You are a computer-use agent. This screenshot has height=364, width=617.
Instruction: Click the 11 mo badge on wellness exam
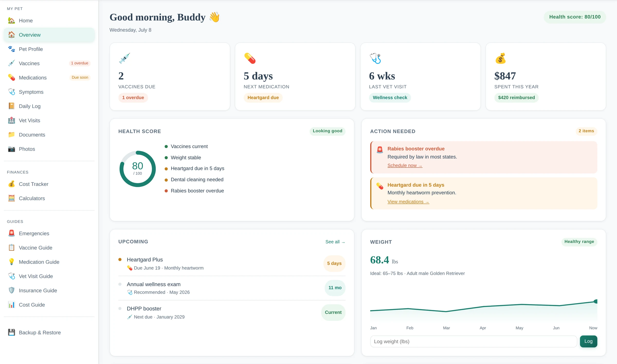pos(335,288)
